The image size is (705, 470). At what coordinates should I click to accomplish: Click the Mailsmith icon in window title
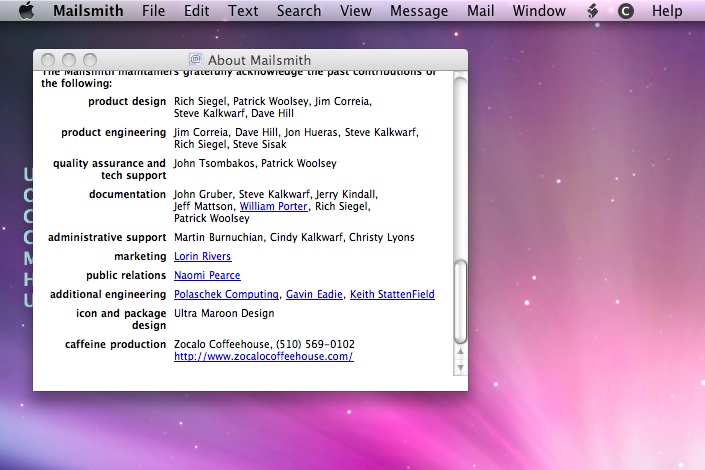(195, 60)
